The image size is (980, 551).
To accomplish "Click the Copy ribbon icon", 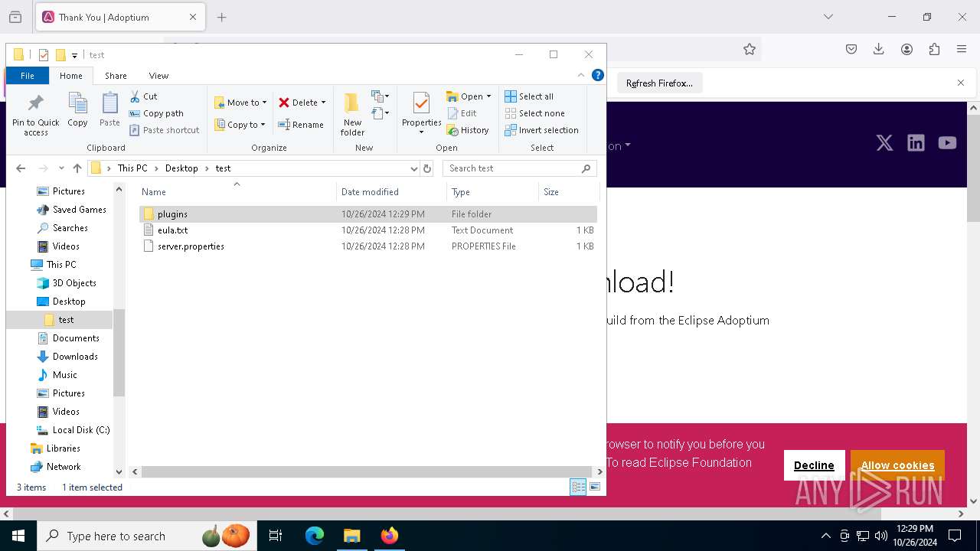I will (77, 109).
